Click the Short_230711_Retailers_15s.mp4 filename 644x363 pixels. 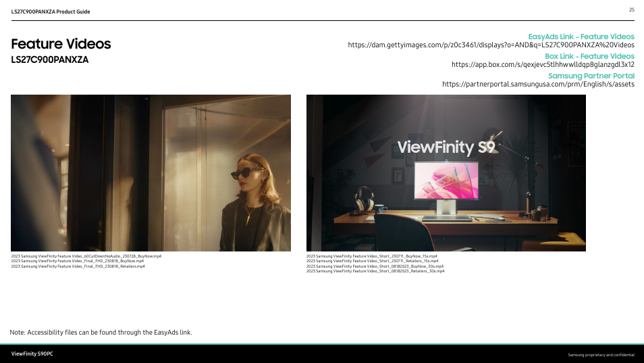click(372, 261)
